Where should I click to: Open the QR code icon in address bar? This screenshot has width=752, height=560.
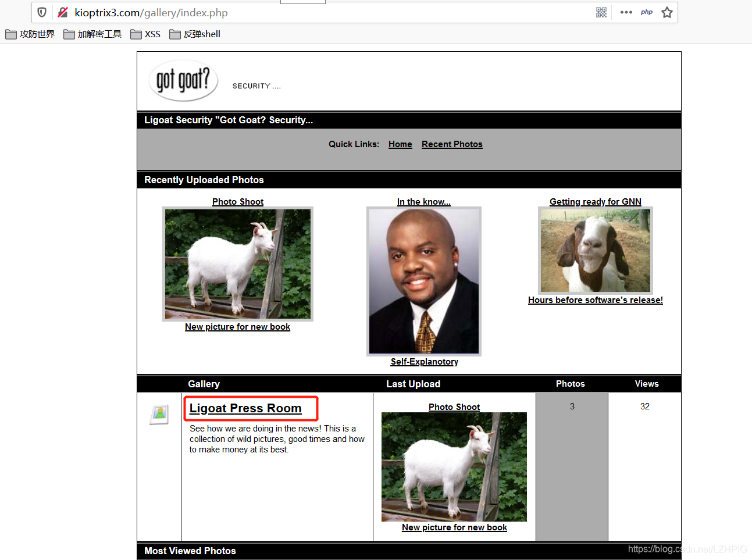[x=601, y=12]
